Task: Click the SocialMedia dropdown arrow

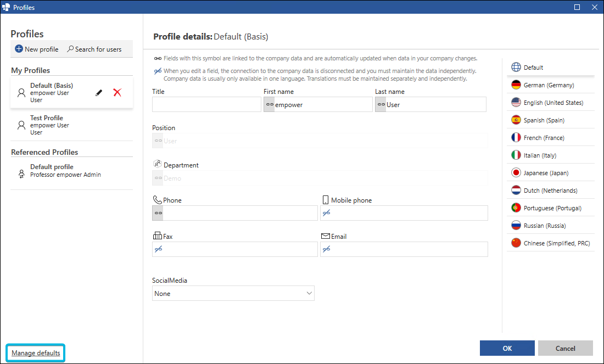Action: click(x=309, y=293)
